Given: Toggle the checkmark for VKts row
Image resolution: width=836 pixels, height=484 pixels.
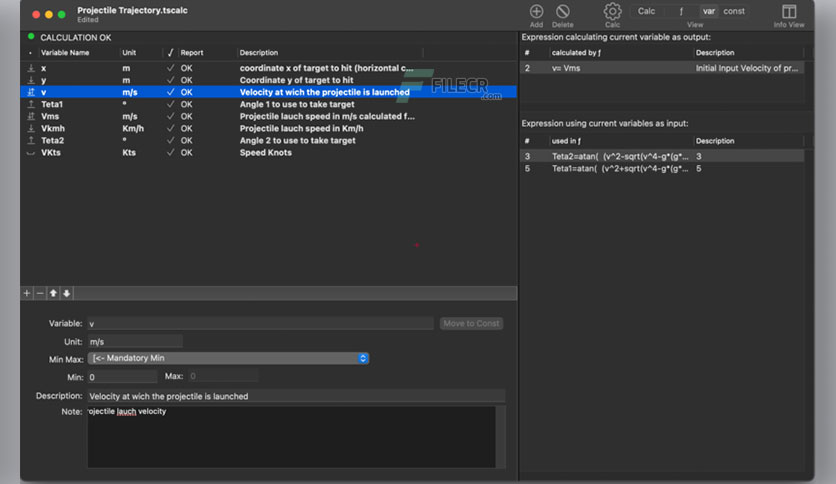Looking at the screenshot, I should 170,152.
